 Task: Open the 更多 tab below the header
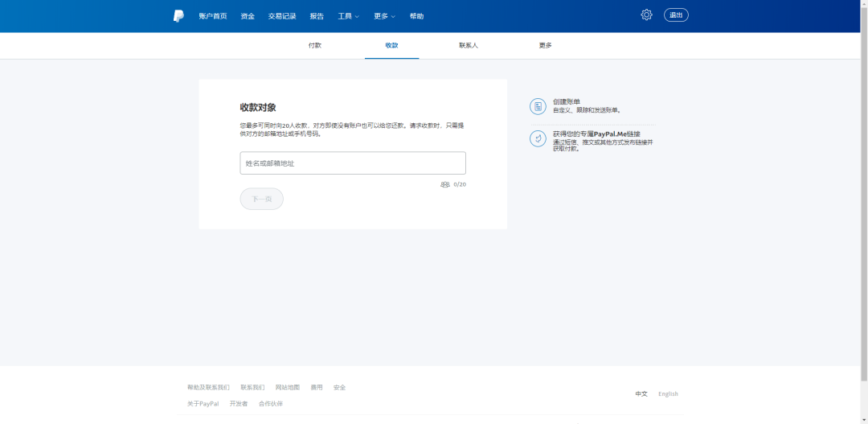[x=545, y=45]
